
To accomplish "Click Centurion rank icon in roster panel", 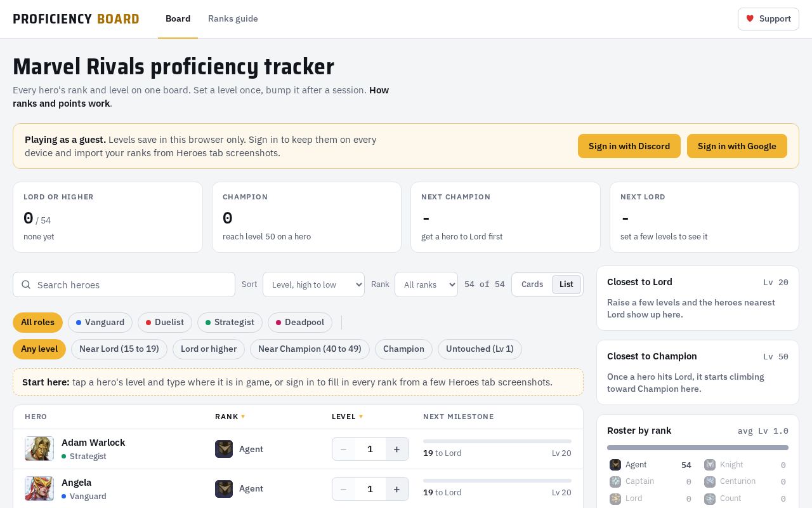I will coord(710,482).
